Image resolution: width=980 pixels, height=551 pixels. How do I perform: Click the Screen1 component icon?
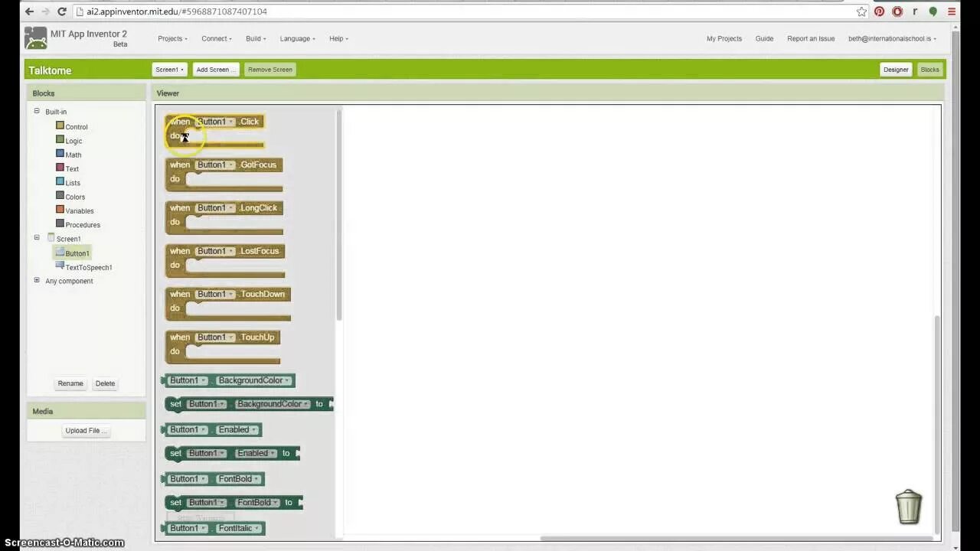coord(51,238)
